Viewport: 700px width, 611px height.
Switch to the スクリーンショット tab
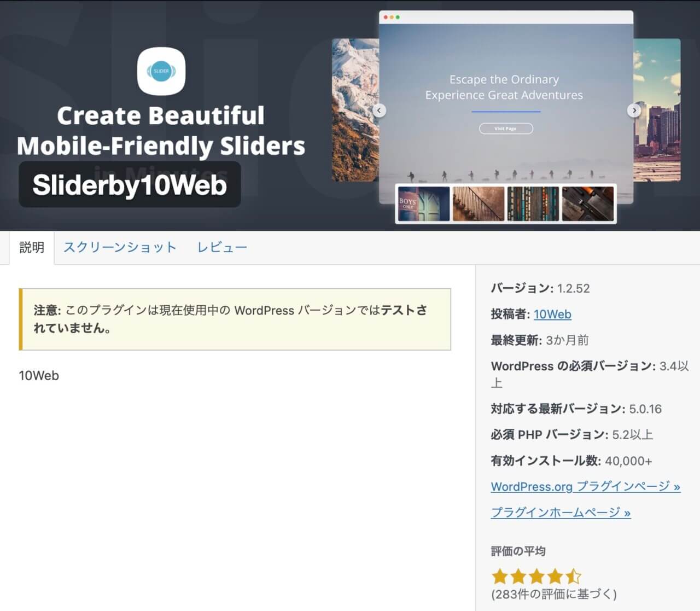pyautogui.click(x=120, y=248)
